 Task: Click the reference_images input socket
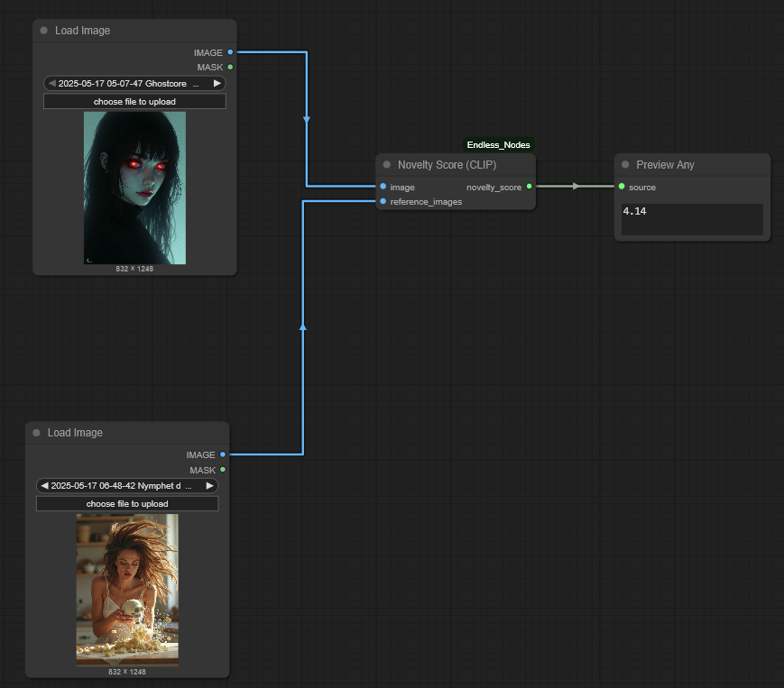[383, 201]
